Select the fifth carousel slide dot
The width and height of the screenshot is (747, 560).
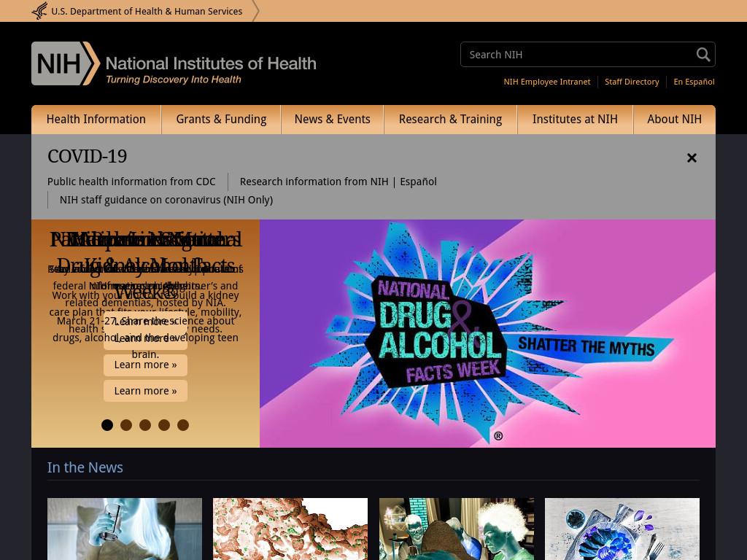183,425
